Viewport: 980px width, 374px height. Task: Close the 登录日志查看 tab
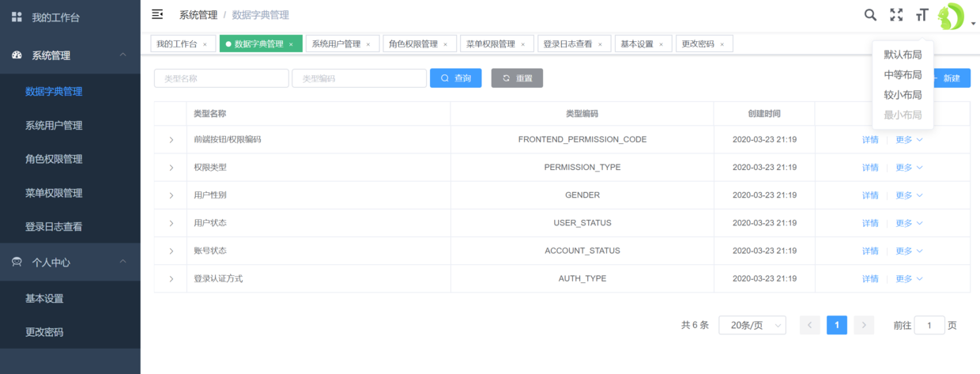[x=600, y=44]
